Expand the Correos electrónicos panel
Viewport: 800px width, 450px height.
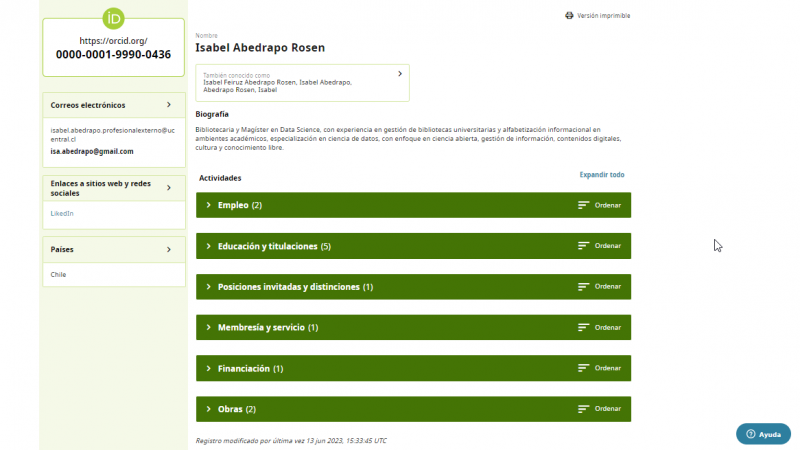(x=169, y=104)
